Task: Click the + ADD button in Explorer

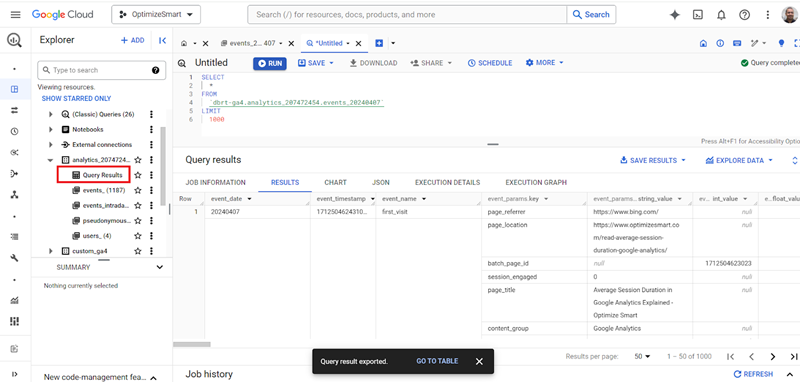Action: [132, 40]
